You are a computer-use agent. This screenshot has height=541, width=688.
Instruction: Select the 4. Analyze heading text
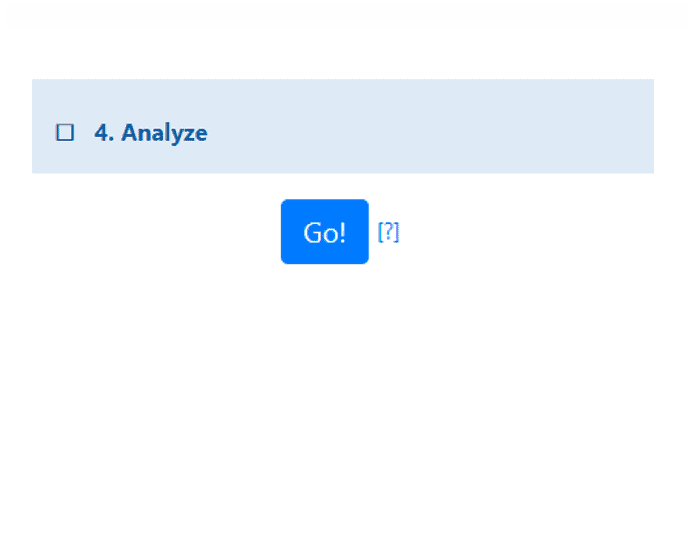pyautogui.click(x=151, y=133)
